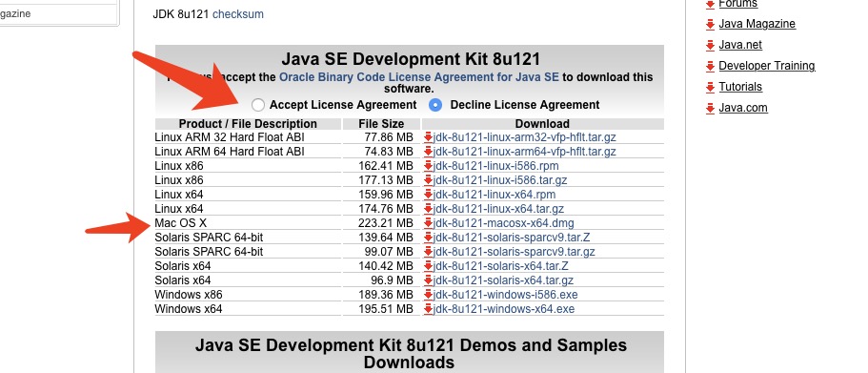Download jdk-8u121-solaris-sparcv9.tar.gz file

coord(515,252)
